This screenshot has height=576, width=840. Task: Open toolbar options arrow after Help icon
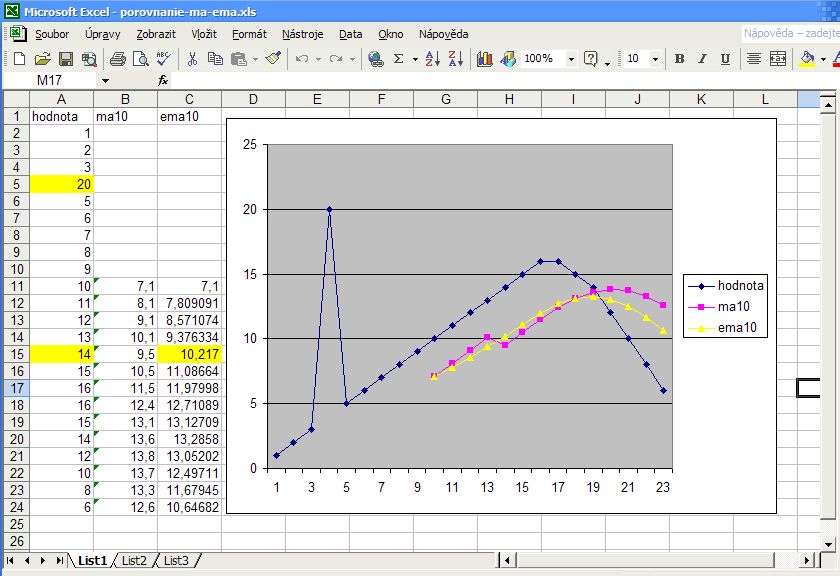608,63
